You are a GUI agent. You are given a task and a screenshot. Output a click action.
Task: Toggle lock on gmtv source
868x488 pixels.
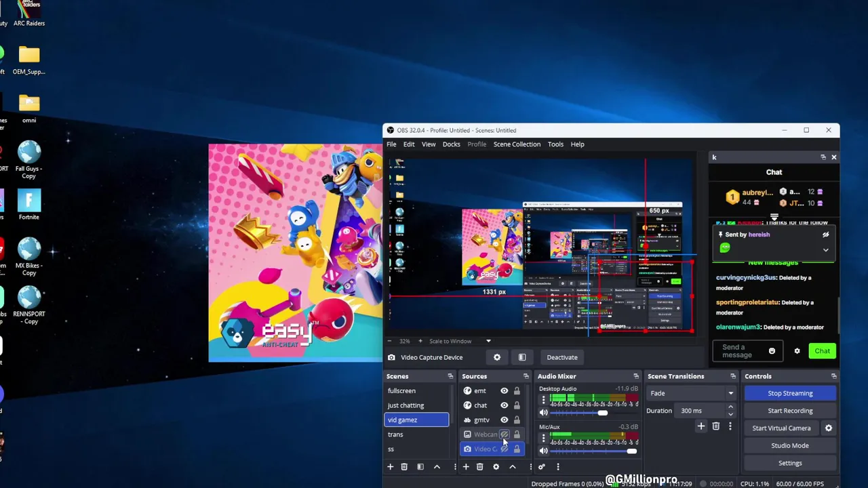[x=517, y=420]
